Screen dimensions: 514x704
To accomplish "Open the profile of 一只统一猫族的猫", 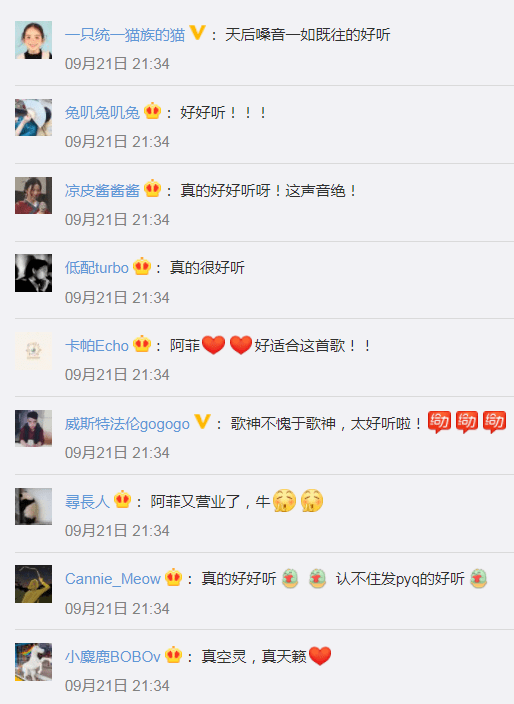I will pyautogui.click(x=125, y=35).
